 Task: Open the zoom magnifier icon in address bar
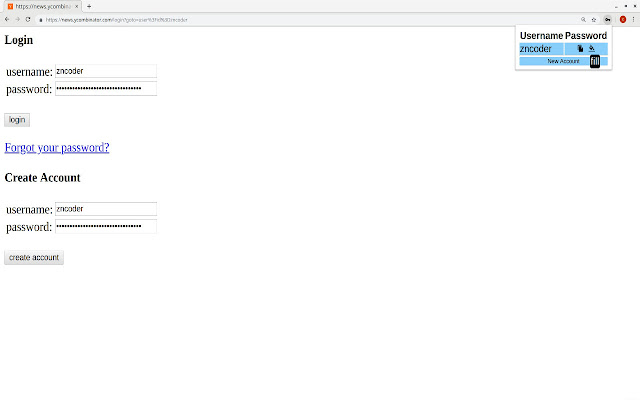[x=583, y=20]
